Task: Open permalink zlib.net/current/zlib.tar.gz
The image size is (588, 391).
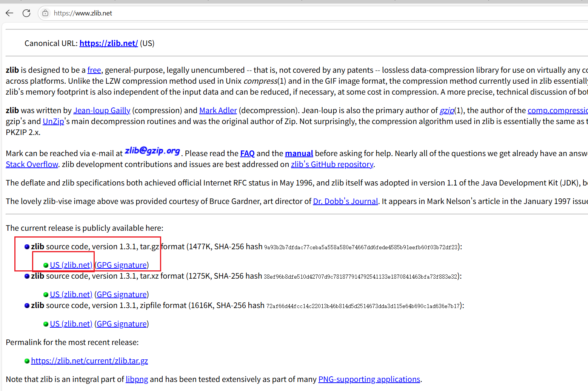Action: coord(89,361)
